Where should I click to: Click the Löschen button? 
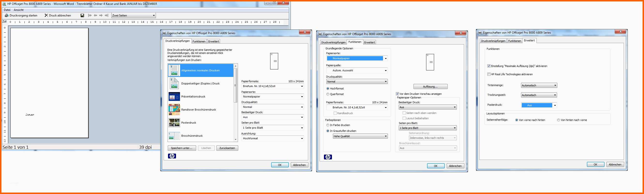tap(206, 148)
